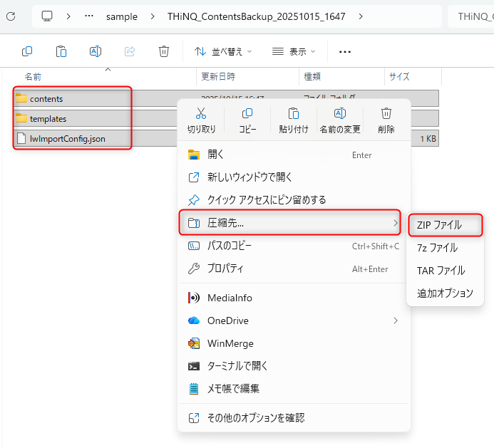Select TAR ファイル in compress submenu
Viewport: 494px width, 448px height.
click(445, 271)
